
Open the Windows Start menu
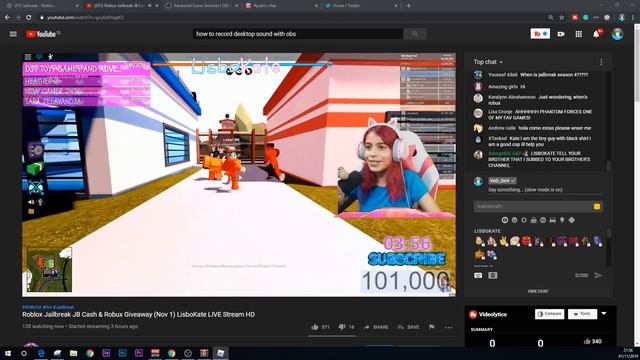pyautogui.click(x=7, y=353)
